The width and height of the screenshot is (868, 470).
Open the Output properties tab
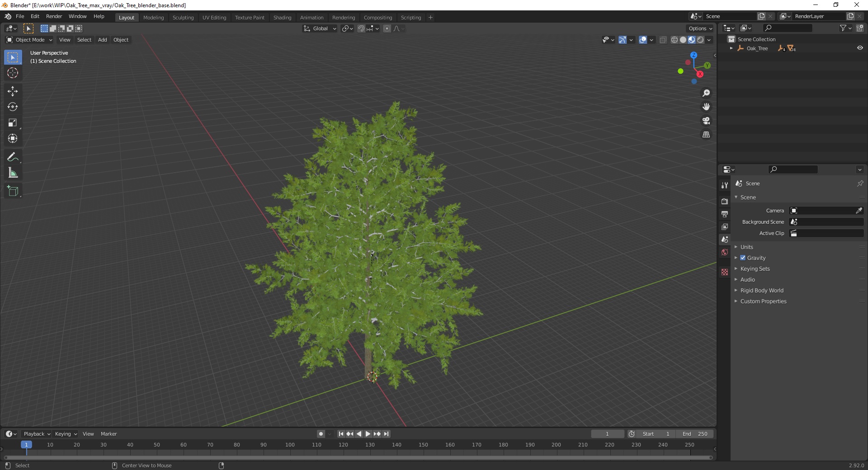pyautogui.click(x=725, y=214)
